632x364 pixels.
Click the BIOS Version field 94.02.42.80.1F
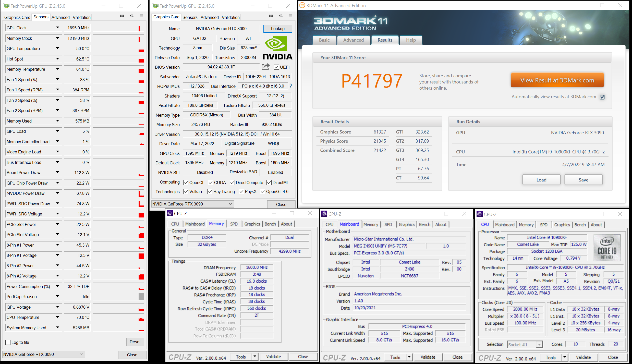click(221, 67)
